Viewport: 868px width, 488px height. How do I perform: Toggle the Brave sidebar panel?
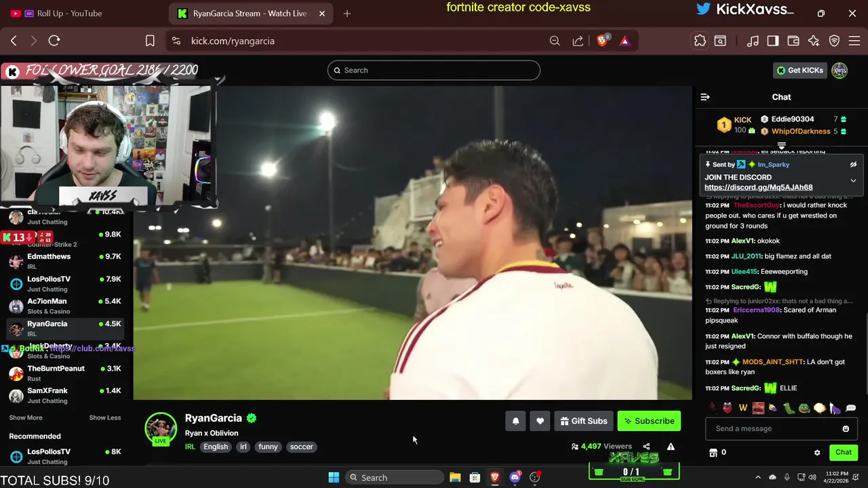click(772, 41)
